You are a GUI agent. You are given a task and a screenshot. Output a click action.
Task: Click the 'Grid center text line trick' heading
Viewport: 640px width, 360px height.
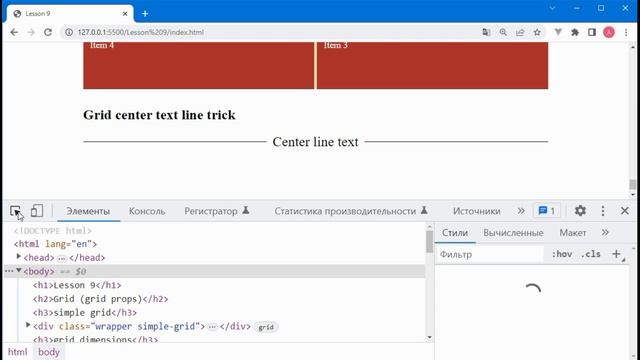coord(159,115)
